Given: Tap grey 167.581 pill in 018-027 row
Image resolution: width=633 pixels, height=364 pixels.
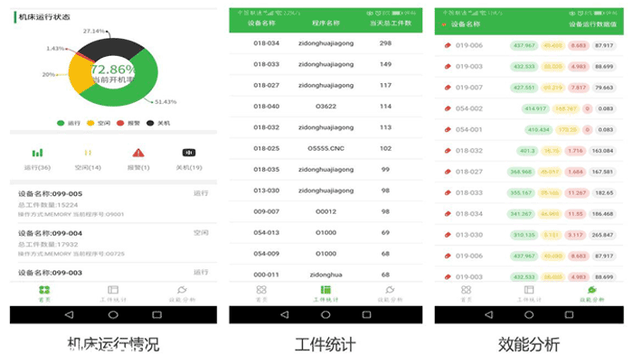Looking at the screenshot, I should 602,172.
